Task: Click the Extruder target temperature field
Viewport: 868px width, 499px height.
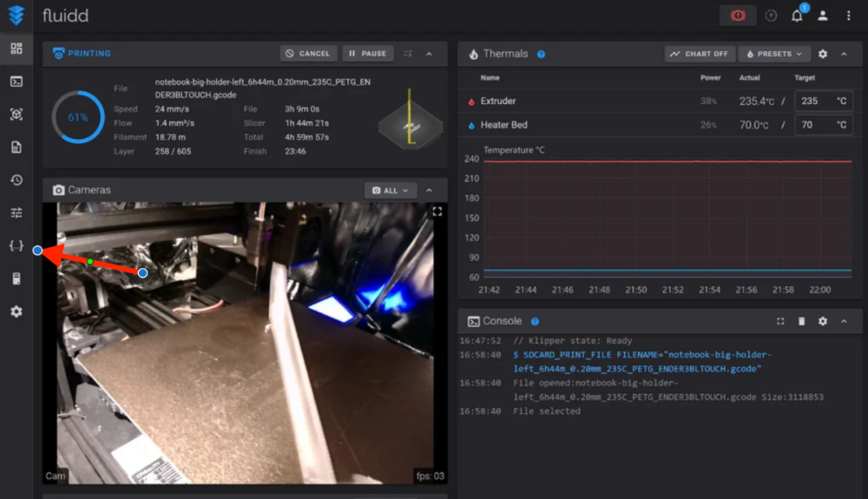Action: [x=823, y=102]
